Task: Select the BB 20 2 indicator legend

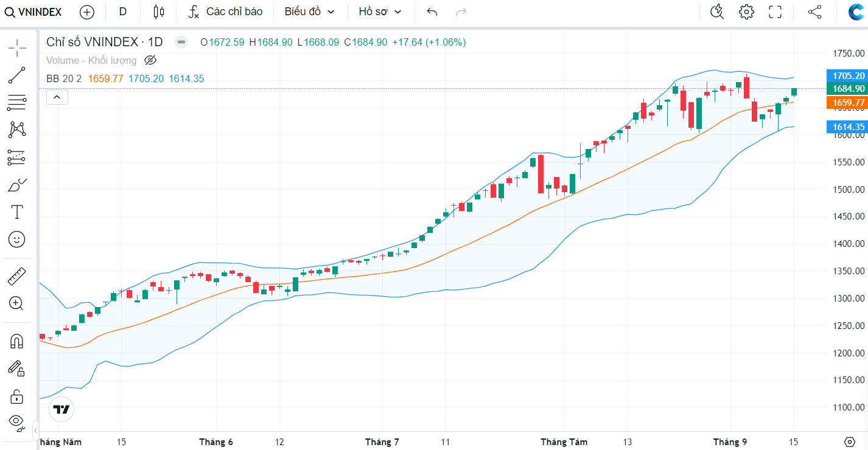Action: (64, 78)
